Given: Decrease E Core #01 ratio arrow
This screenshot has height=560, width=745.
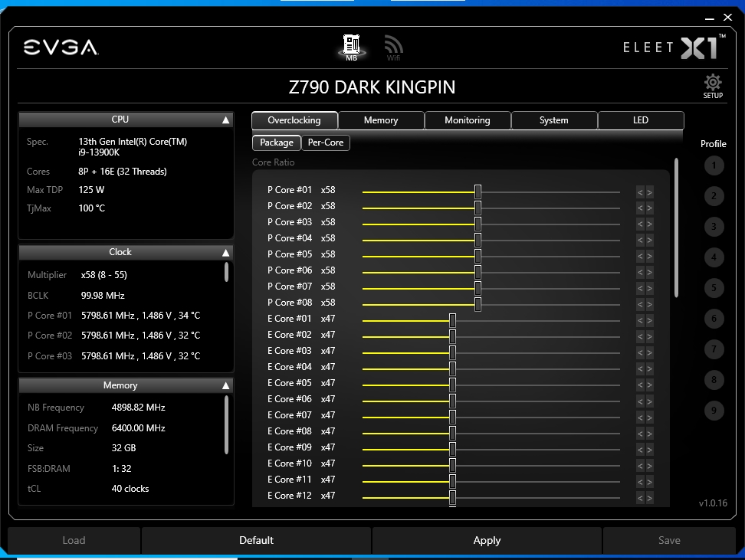Looking at the screenshot, I should pos(640,321).
